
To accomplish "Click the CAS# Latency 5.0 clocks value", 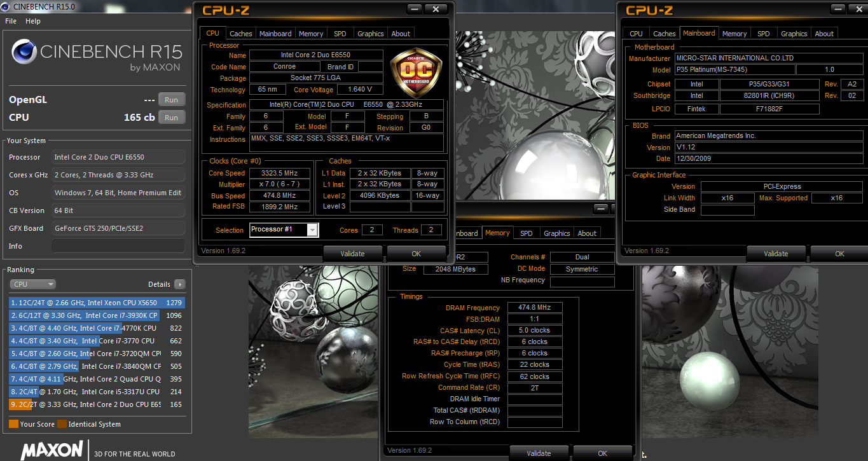I will click(x=535, y=330).
